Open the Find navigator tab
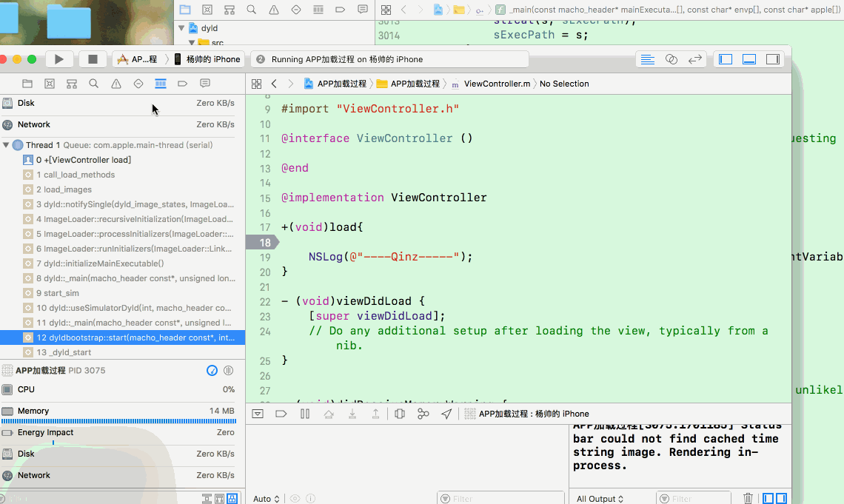Viewport: 844px width, 504px height. [94, 84]
